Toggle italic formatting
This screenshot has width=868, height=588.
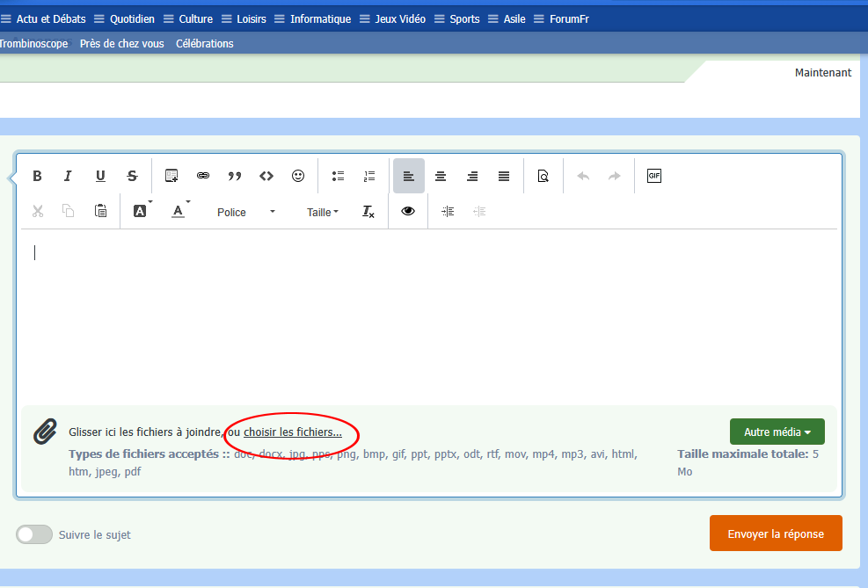(68, 176)
